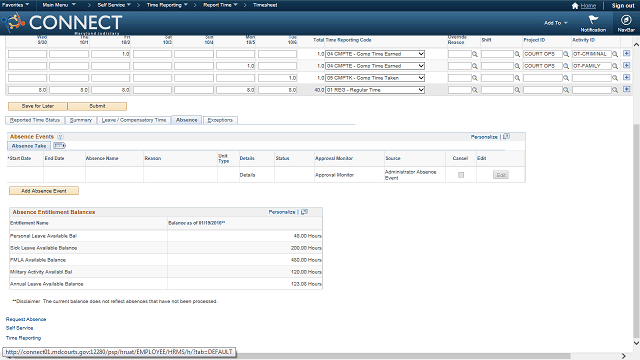Open the NavBar compass icon
The image size is (640, 360).
pos(626,20)
